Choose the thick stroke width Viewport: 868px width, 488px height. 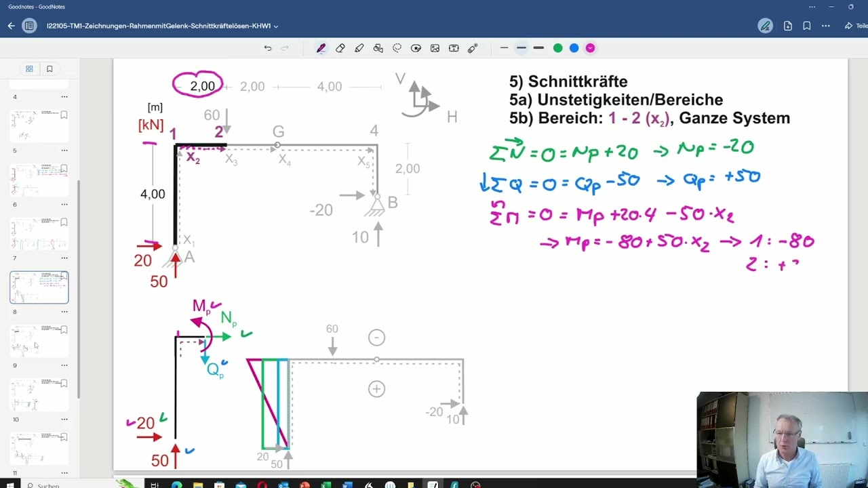538,48
